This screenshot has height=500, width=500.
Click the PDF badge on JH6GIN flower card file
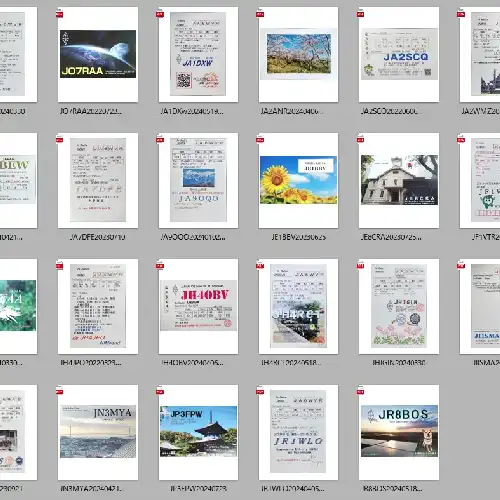[x=360, y=266]
